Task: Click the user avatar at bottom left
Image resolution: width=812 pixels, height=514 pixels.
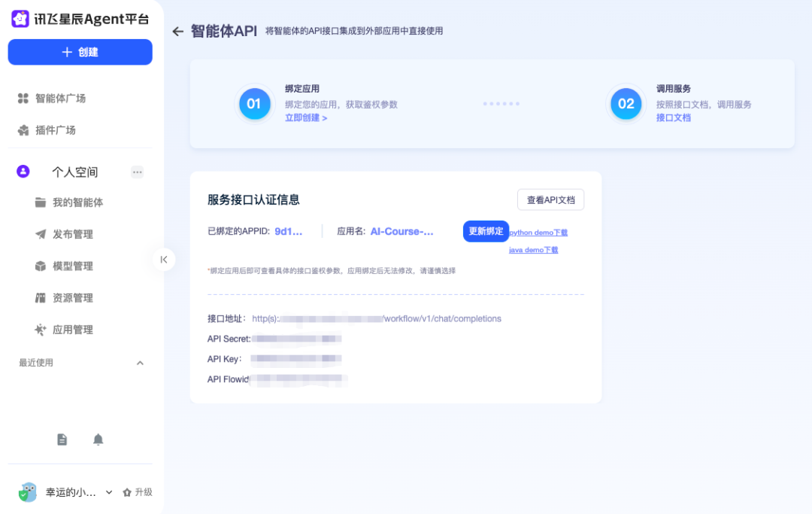Action: point(28,492)
